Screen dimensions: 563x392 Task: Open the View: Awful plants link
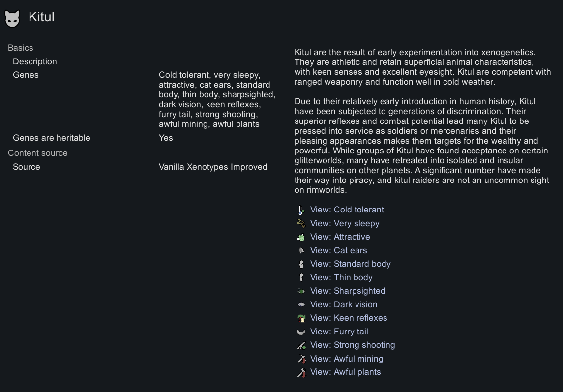click(x=345, y=372)
